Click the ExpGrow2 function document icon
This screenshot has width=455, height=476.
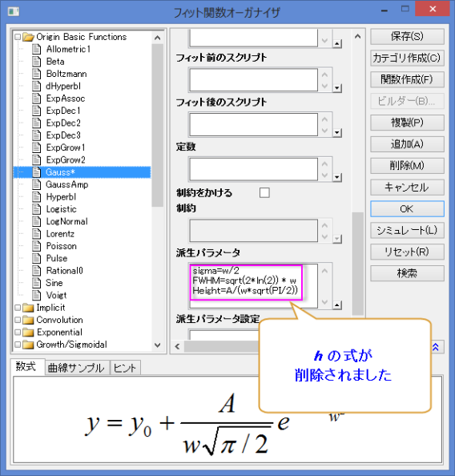pos(36,159)
